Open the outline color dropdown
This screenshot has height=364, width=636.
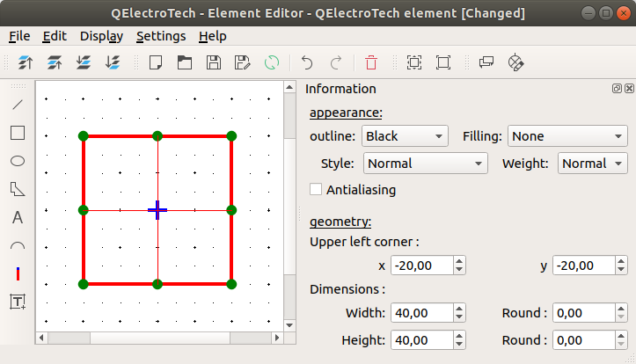tap(405, 136)
